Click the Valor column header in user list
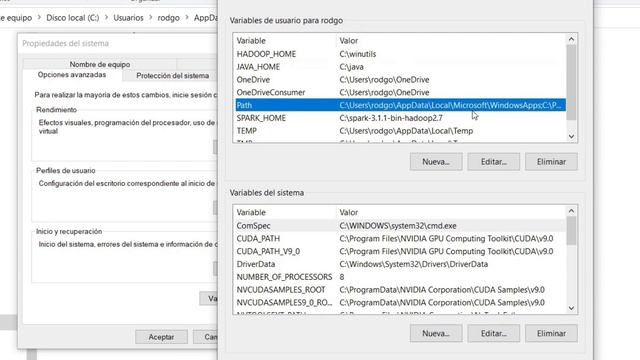Screen dimensions: 640x360 (x=349, y=41)
